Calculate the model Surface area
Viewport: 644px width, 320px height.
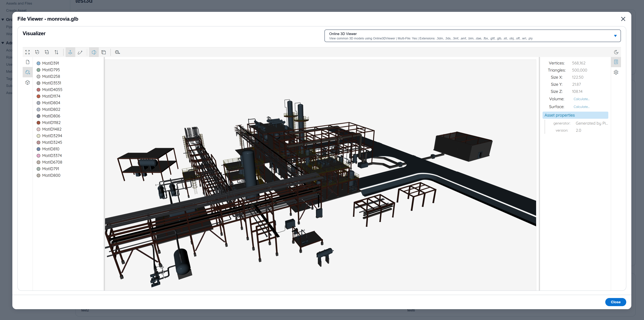(x=581, y=107)
